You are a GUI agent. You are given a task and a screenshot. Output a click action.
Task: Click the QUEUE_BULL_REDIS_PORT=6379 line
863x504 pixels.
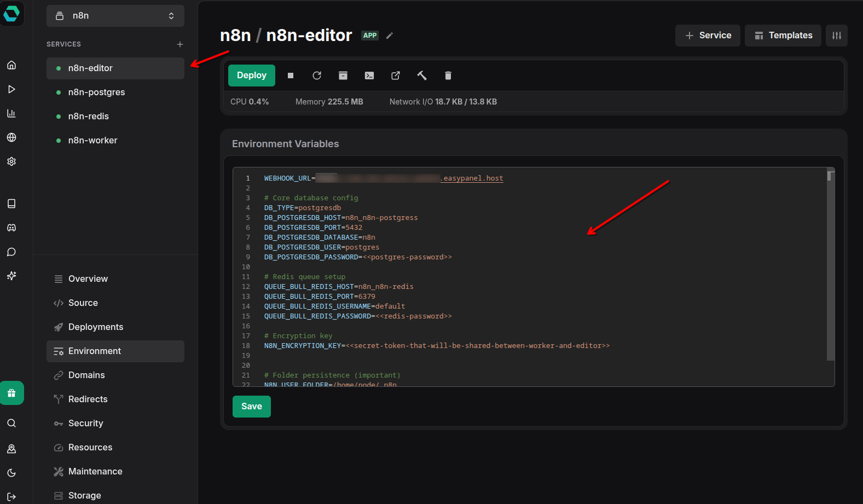point(320,297)
